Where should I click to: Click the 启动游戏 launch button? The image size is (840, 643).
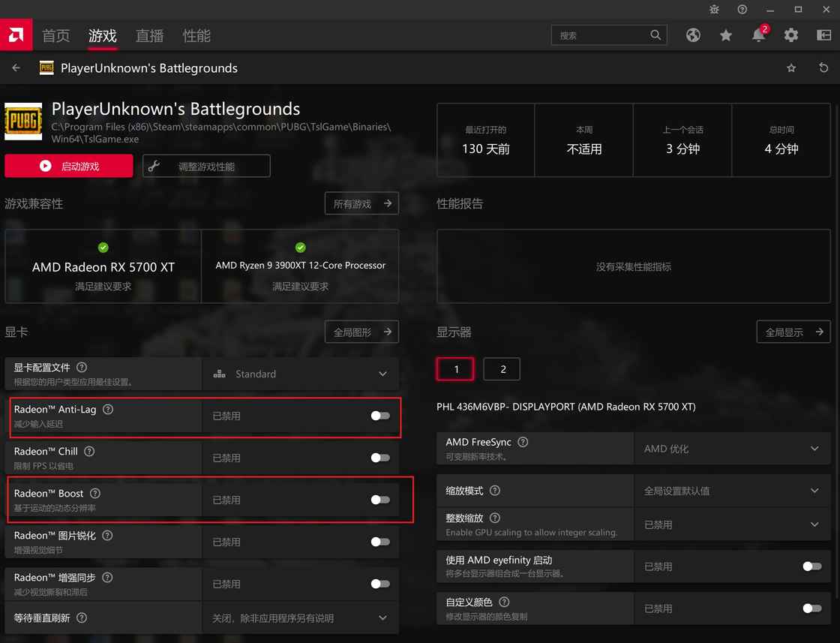[x=68, y=166]
